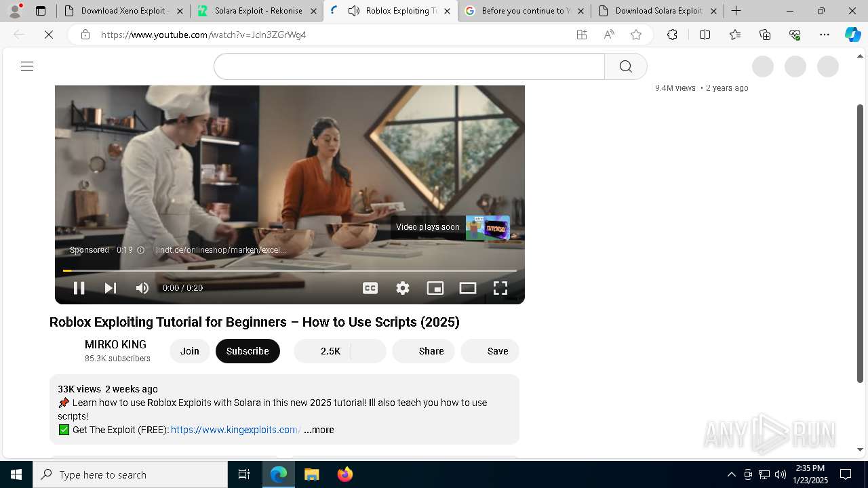Mute the tab via speaker icon

click(x=354, y=11)
